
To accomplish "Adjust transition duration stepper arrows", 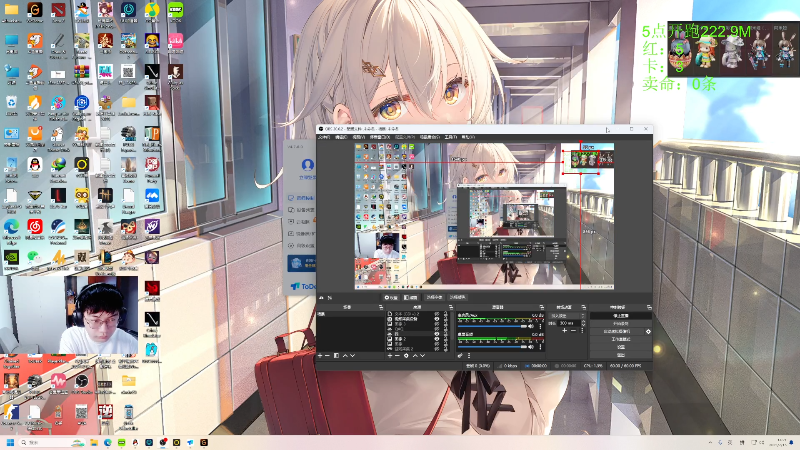I will click(x=583, y=323).
